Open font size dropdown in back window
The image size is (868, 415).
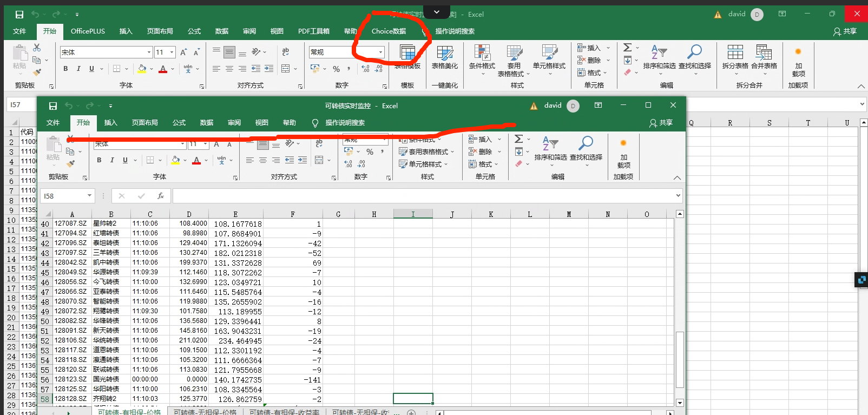point(172,52)
